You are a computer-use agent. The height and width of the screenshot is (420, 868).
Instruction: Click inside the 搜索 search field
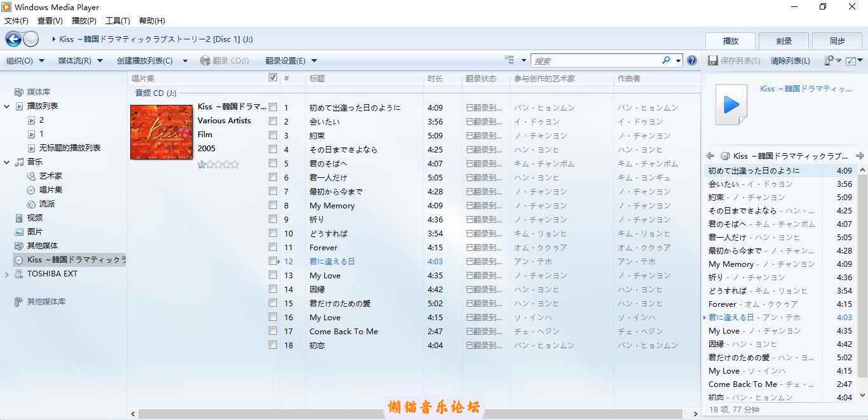point(594,61)
